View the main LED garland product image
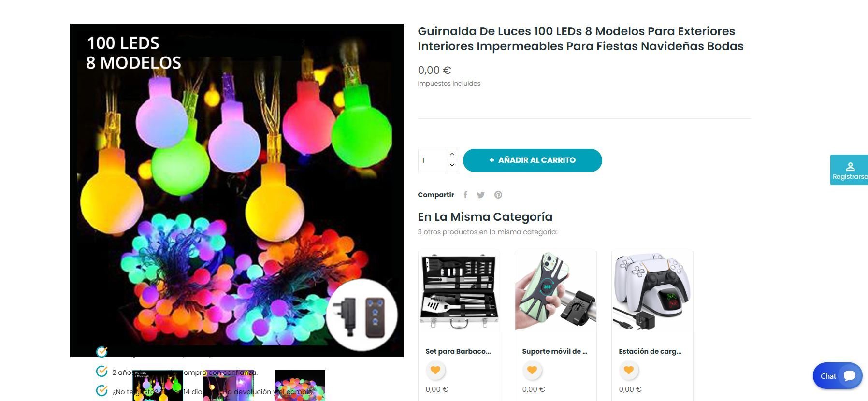The width and height of the screenshot is (868, 401). (237, 190)
